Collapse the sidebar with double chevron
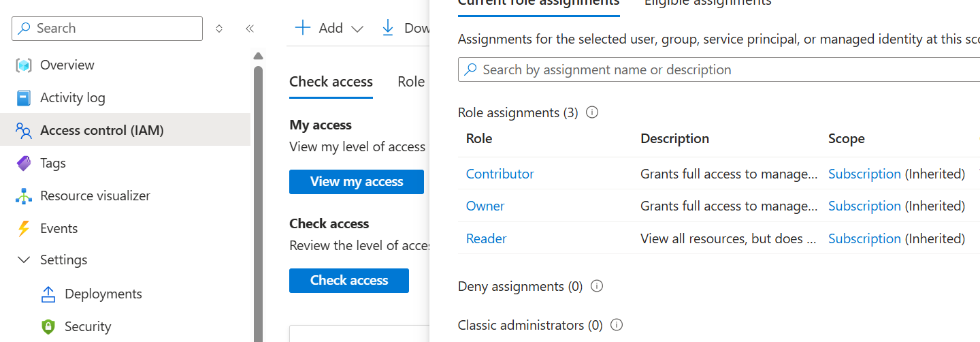The width and height of the screenshot is (980, 342). coord(250,29)
